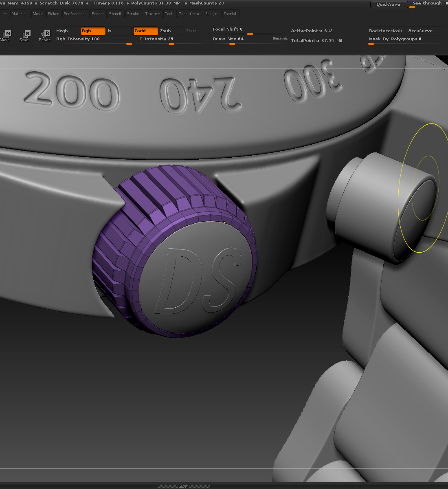The height and width of the screenshot is (489, 448).
Task: Open the Zscript menu
Action: coord(230,14)
